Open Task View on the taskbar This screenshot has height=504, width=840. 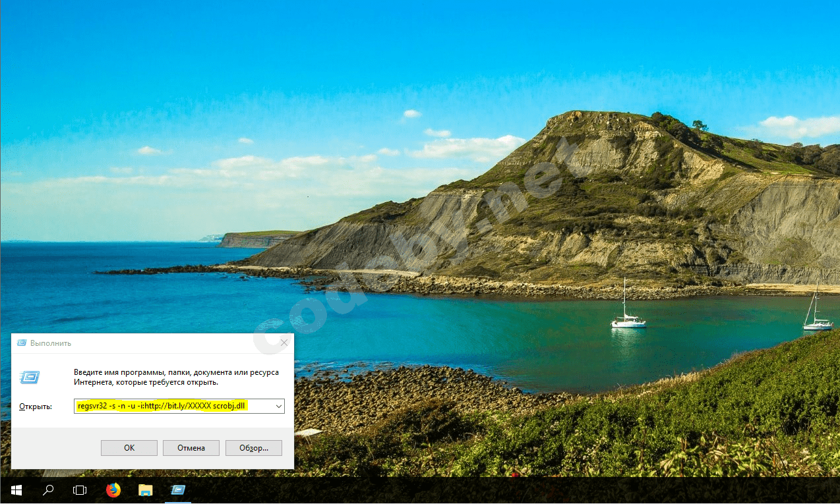coord(80,490)
